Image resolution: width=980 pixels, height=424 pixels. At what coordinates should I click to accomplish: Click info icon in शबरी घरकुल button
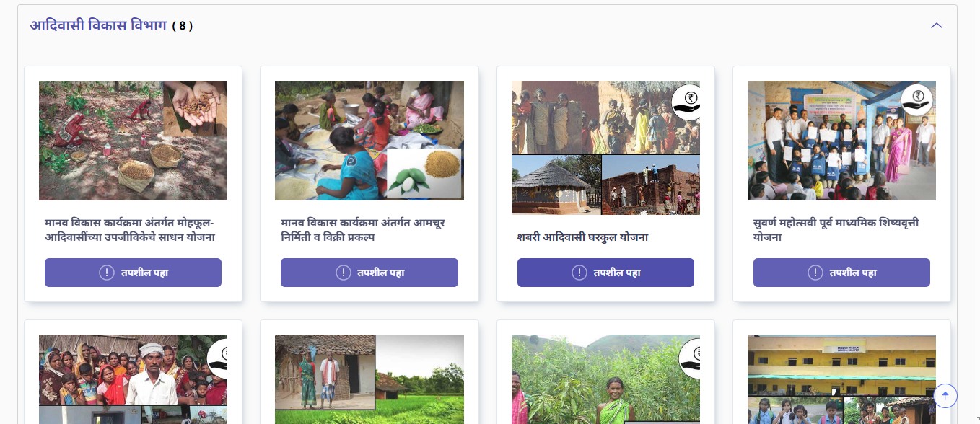(579, 273)
